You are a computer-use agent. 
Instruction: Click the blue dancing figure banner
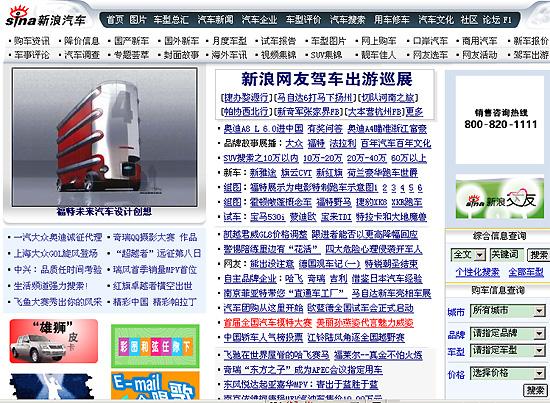(x=52, y=386)
